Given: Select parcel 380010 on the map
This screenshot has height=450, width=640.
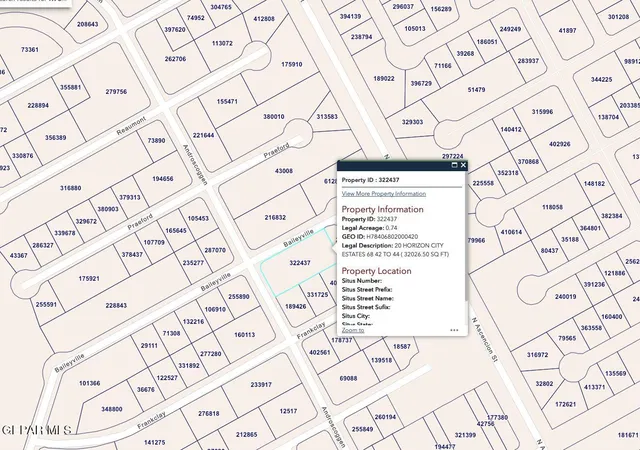Looking at the screenshot, I should 273,117.
